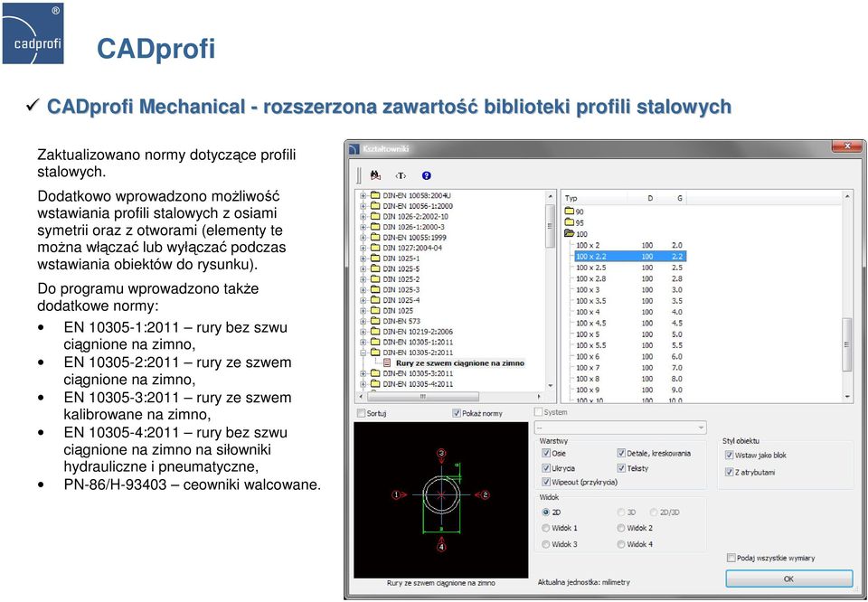Viewport: 868px width, 602px height.
Task: Click the folder icon of DIN 1027:2004-04
Action: (x=375, y=248)
